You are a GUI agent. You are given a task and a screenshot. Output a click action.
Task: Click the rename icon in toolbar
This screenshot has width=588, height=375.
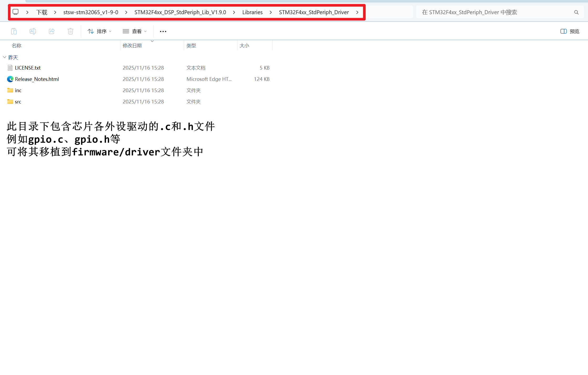pos(33,31)
